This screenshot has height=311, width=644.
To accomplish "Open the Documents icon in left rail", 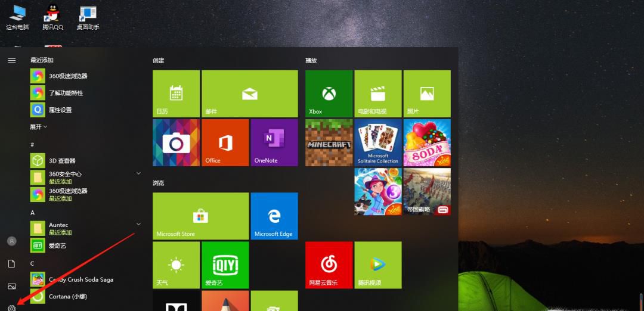I will coord(11,263).
